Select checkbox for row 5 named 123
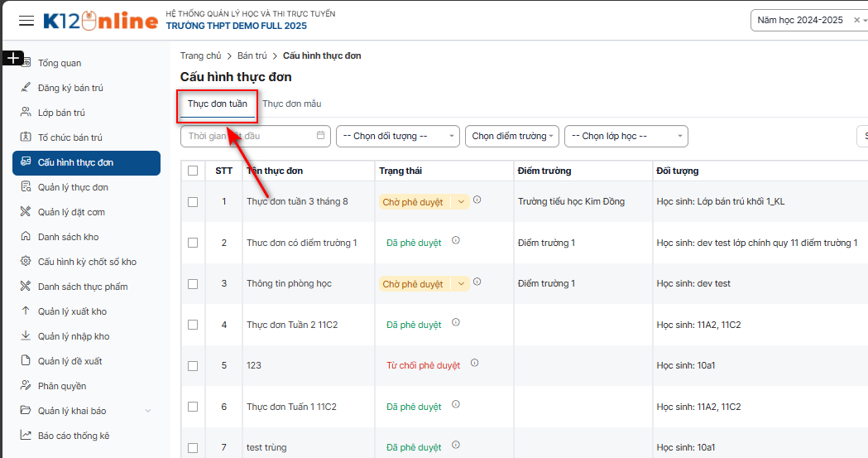This screenshot has width=868, height=458. pyautogui.click(x=193, y=365)
